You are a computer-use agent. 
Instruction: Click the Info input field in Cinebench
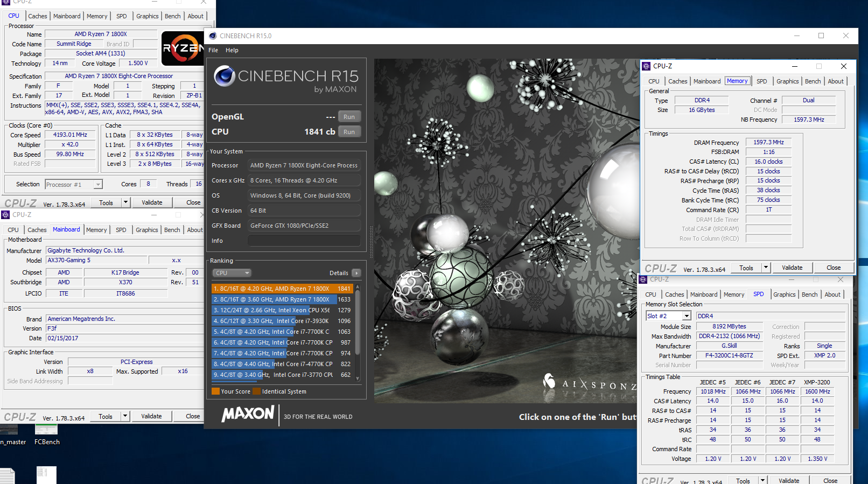tap(304, 241)
